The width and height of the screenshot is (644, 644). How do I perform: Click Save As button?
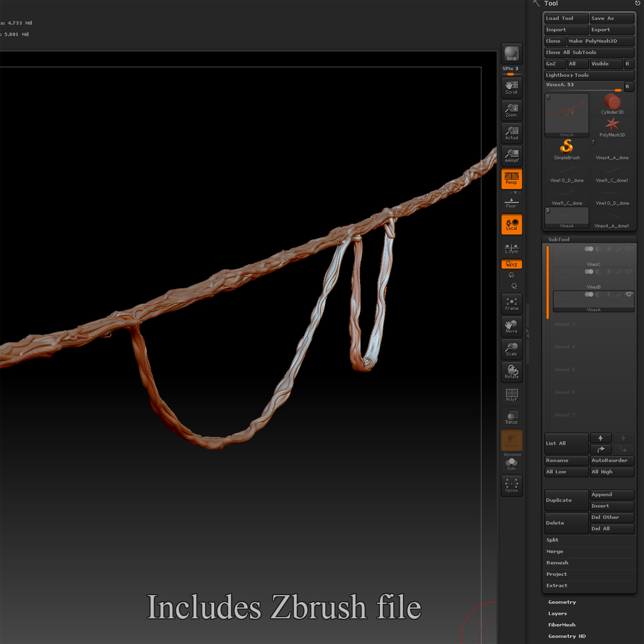(x=612, y=18)
